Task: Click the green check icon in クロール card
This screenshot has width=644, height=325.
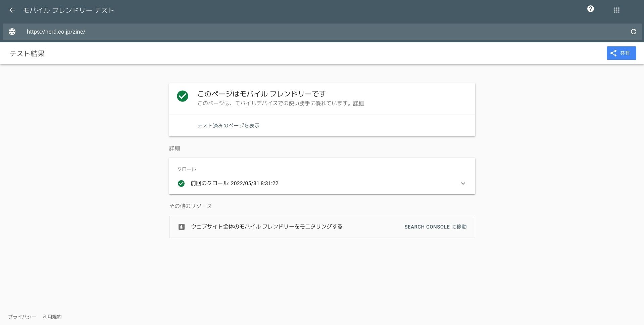Action: click(181, 184)
